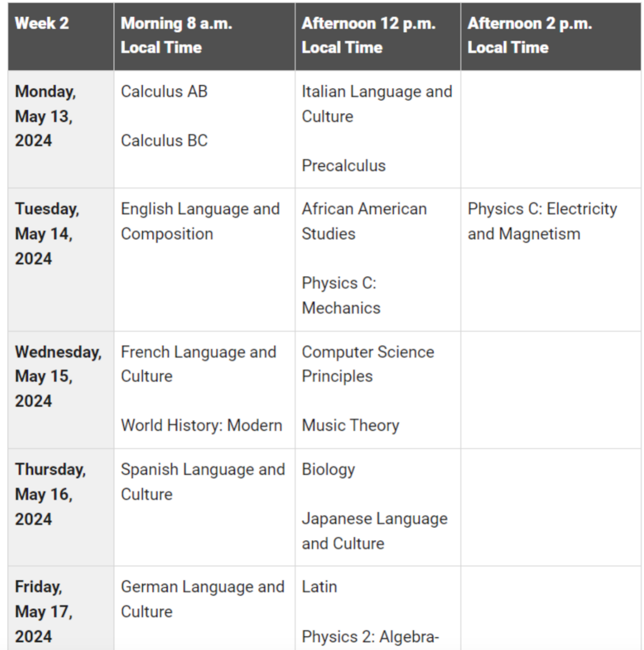Click English Language and Composition
644x650 pixels.
click(200, 221)
